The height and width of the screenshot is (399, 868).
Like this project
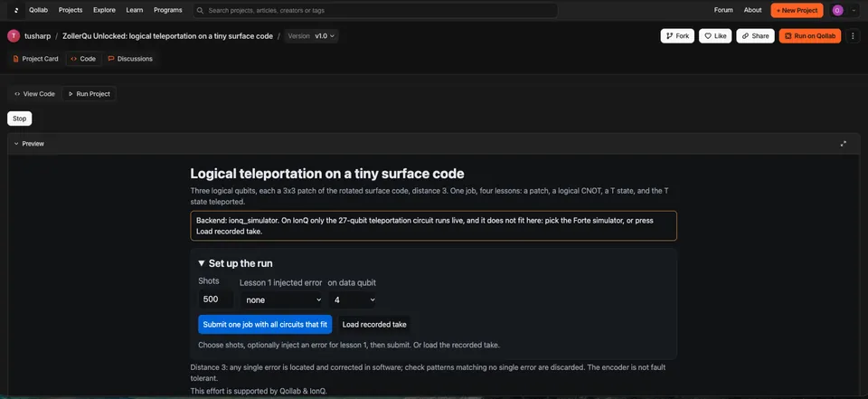(715, 36)
